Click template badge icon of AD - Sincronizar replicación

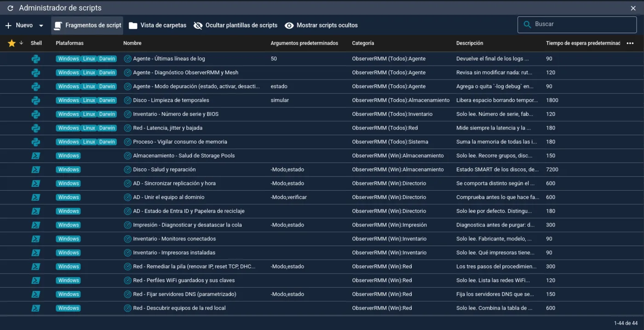click(128, 183)
